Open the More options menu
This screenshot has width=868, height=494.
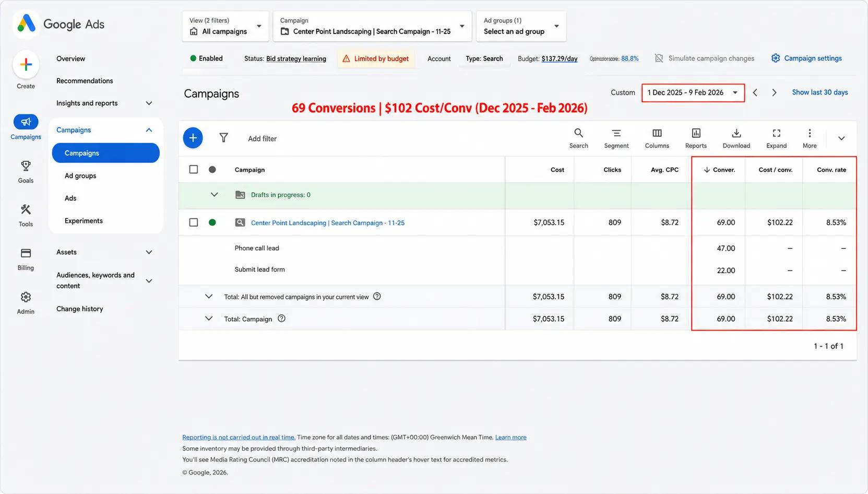click(810, 138)
